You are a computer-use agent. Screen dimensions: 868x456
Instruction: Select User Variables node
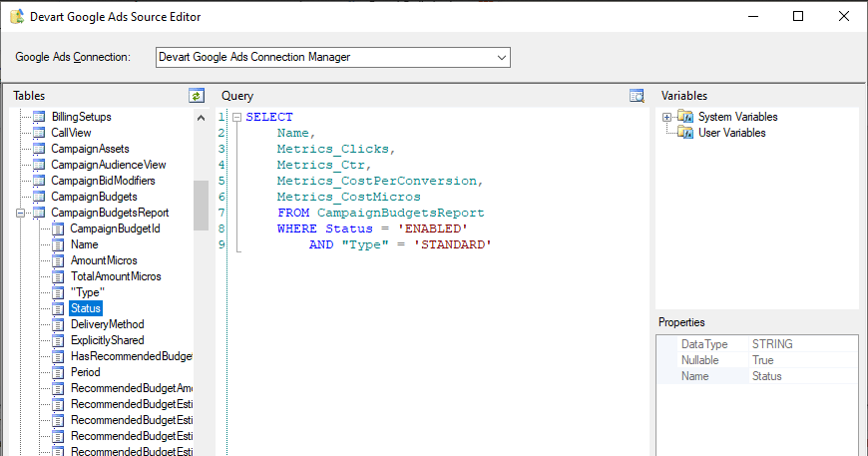coord(732,133)
